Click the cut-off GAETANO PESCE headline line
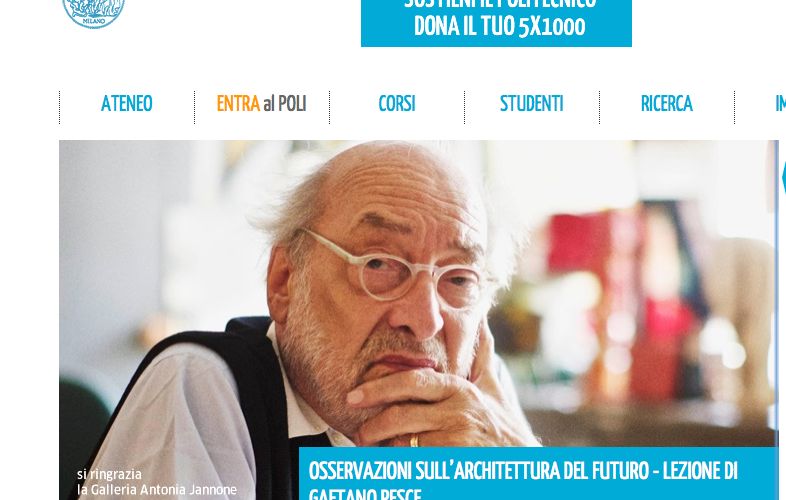Image resolution: width=786 pixels, height=500 pixels. tap(365, 493)
